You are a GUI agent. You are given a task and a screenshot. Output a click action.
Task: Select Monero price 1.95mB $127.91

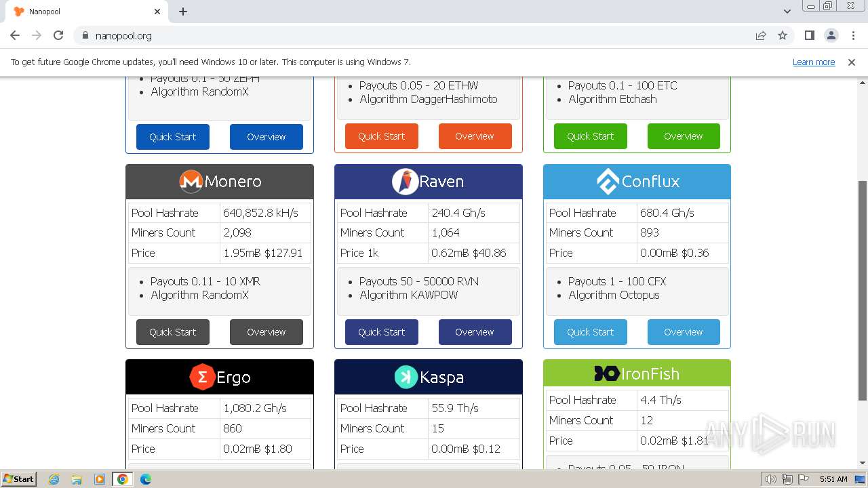click(263, 253)
